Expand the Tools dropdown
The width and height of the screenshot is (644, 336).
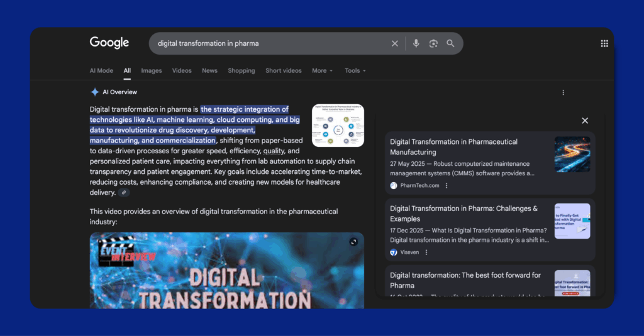355,70
